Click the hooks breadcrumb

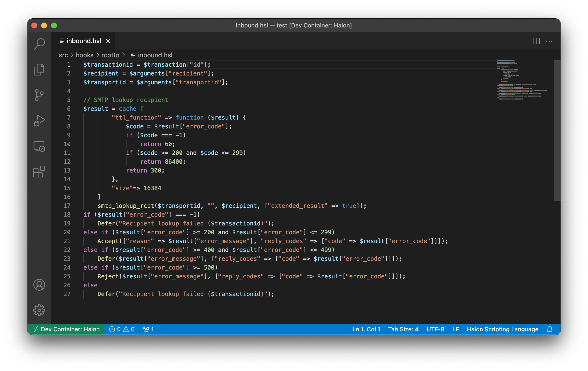click(x=85, y=55)
